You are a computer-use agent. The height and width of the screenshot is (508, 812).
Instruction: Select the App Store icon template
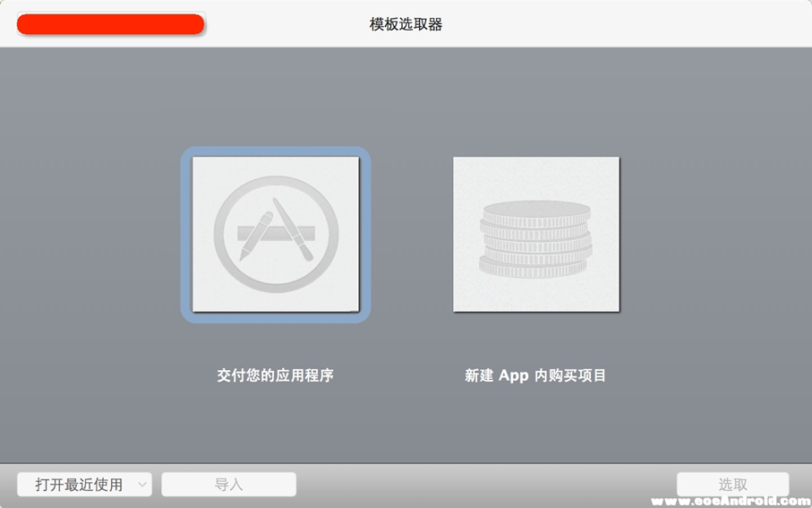(x=276, y=234)
